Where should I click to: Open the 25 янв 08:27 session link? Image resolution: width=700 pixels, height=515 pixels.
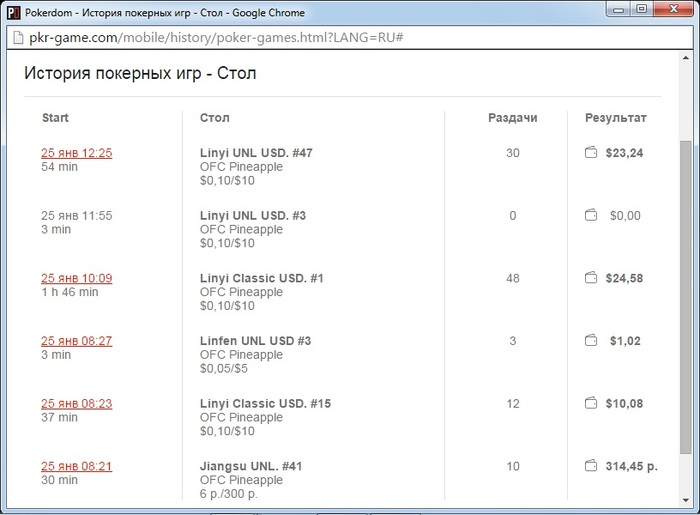coord(77,341)
